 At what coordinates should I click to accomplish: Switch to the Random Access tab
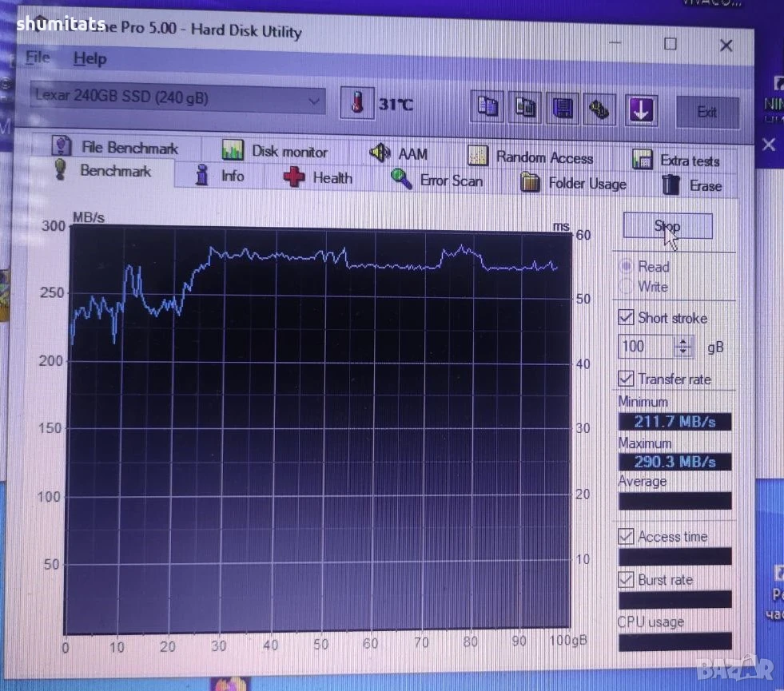coord(530,157)
